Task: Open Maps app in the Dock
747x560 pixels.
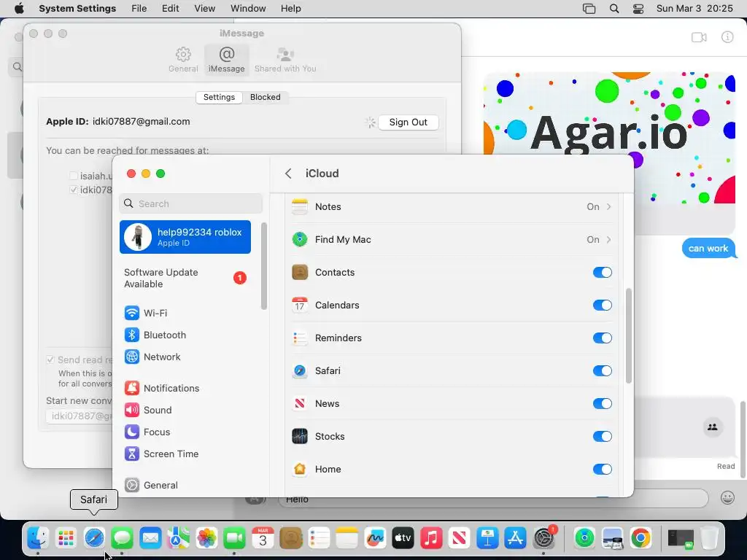Action: click(178, 539)
